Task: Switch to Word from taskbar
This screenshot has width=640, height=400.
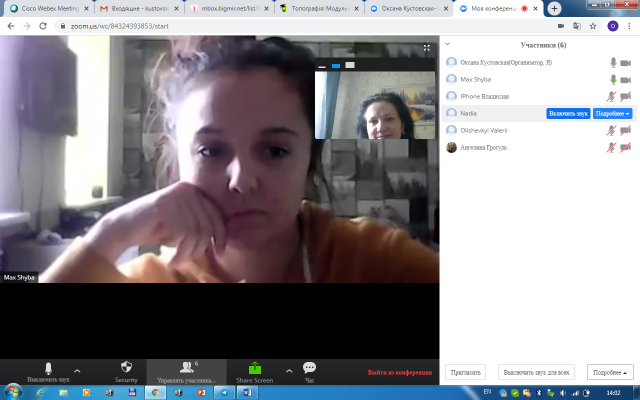Action: 247,393
